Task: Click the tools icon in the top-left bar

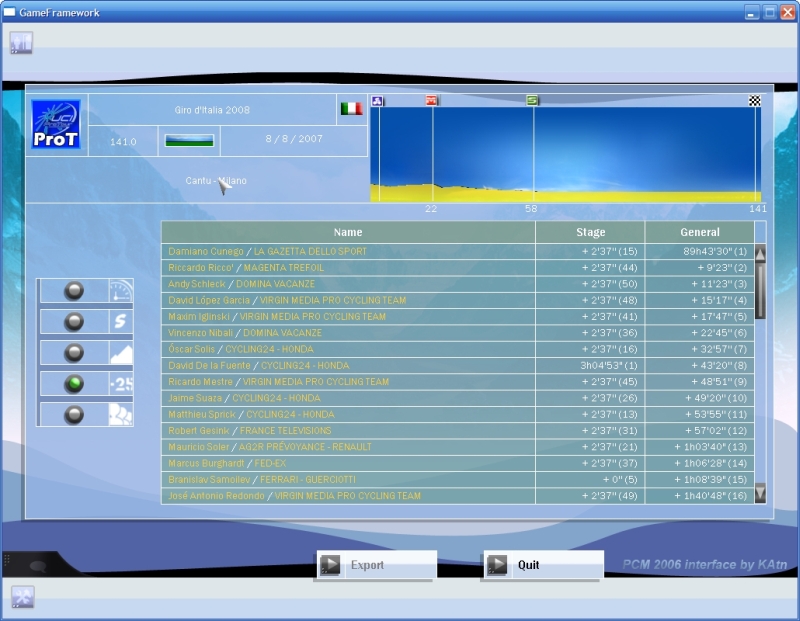Action: point(21,42)
